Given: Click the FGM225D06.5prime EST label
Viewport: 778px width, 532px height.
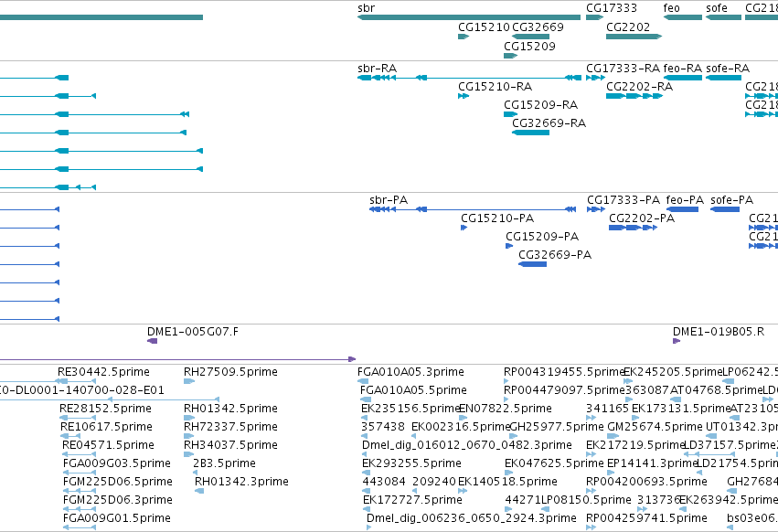Looking at the screenshot, I should click(x=118, y=483).
